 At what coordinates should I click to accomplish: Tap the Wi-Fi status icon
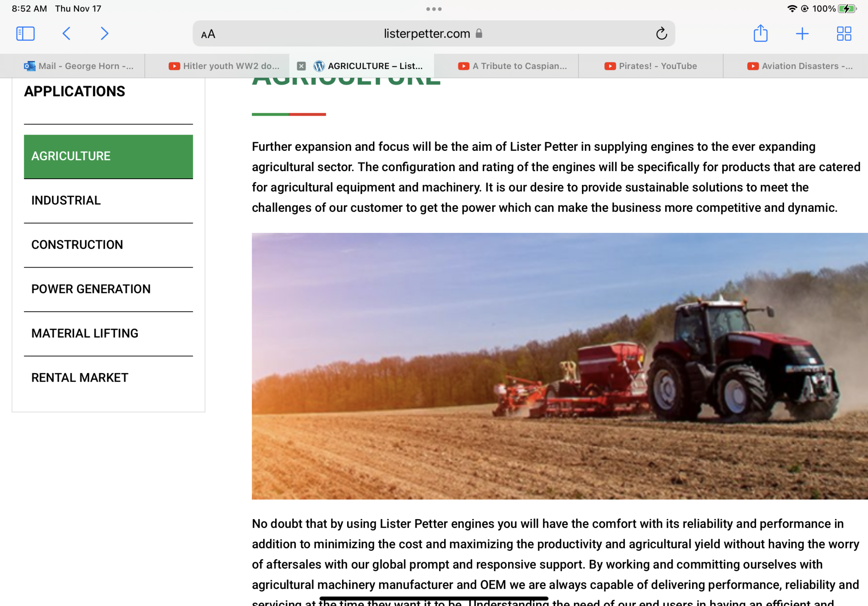pyautogui.click(x=792, y=8)
